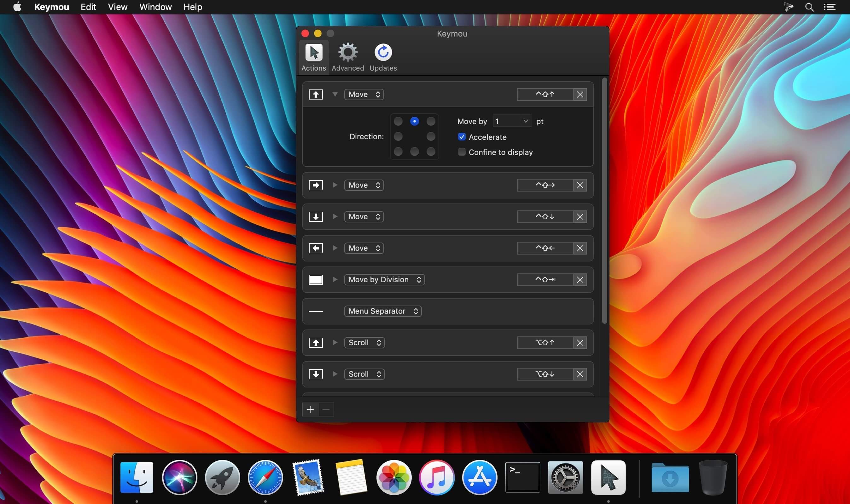Clear the Tab shortcut for Move by Division
The image size is (850, 504).
click(x=580, y=279)
